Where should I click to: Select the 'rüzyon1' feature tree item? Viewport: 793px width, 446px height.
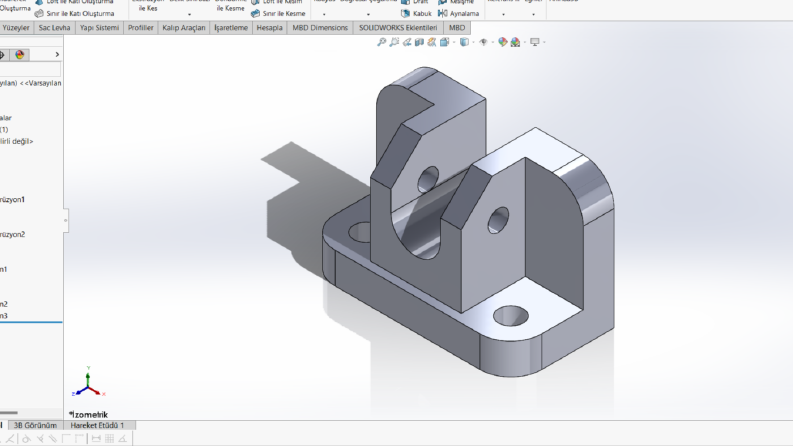pyautogui.click(x=12, y=200)
